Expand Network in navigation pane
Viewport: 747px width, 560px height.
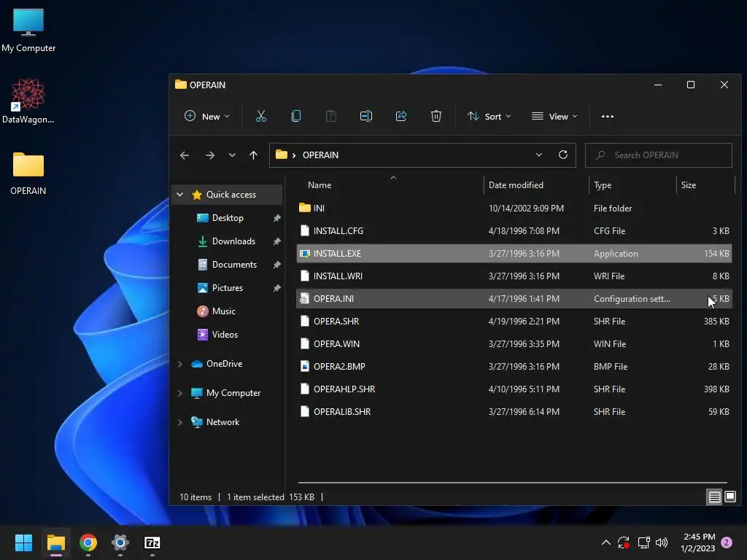point(180,422)
